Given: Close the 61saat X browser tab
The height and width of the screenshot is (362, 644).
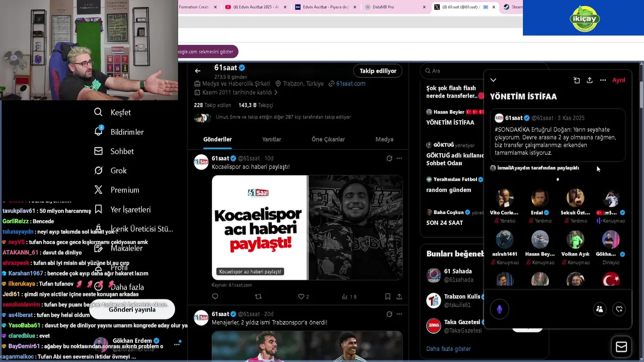Looking at the screenshot, I should (493, 7).
